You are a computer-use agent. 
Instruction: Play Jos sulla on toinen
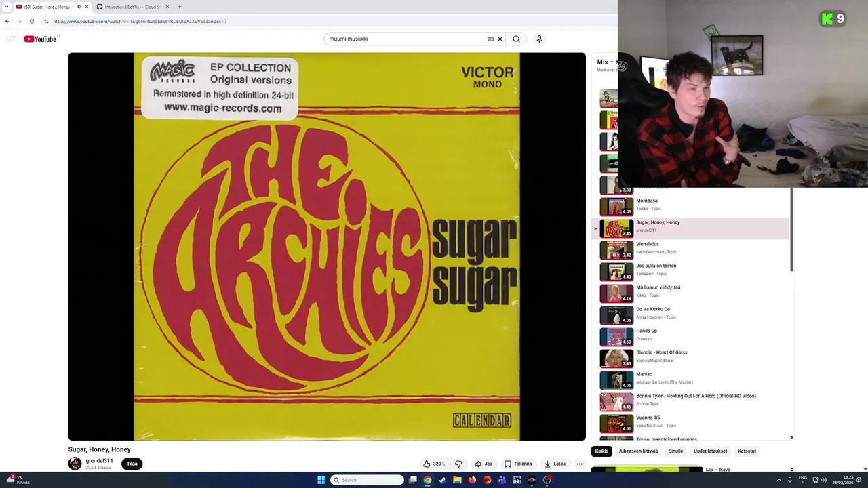pos(692,271)
